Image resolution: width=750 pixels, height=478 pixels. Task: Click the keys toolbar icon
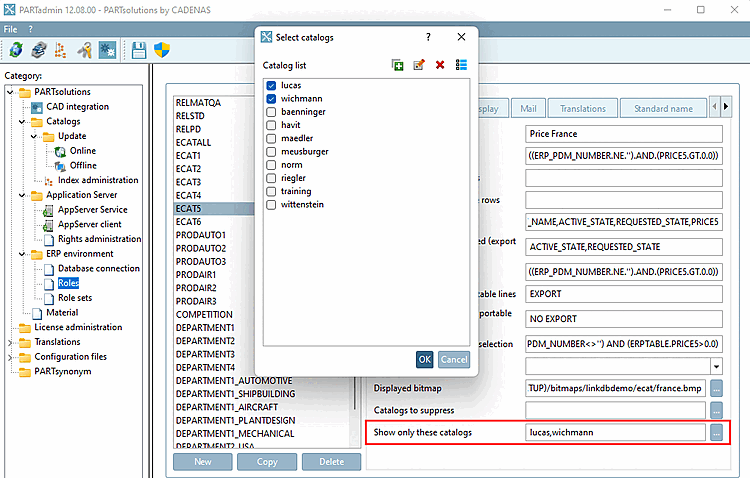(85, 50)
